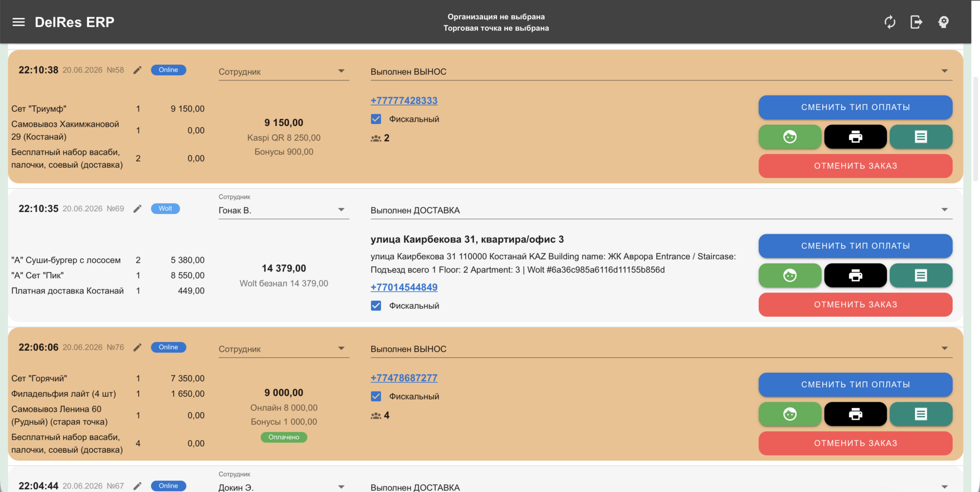
Task: Click the settings head icon in the header
Action: [x=943, y=22]
